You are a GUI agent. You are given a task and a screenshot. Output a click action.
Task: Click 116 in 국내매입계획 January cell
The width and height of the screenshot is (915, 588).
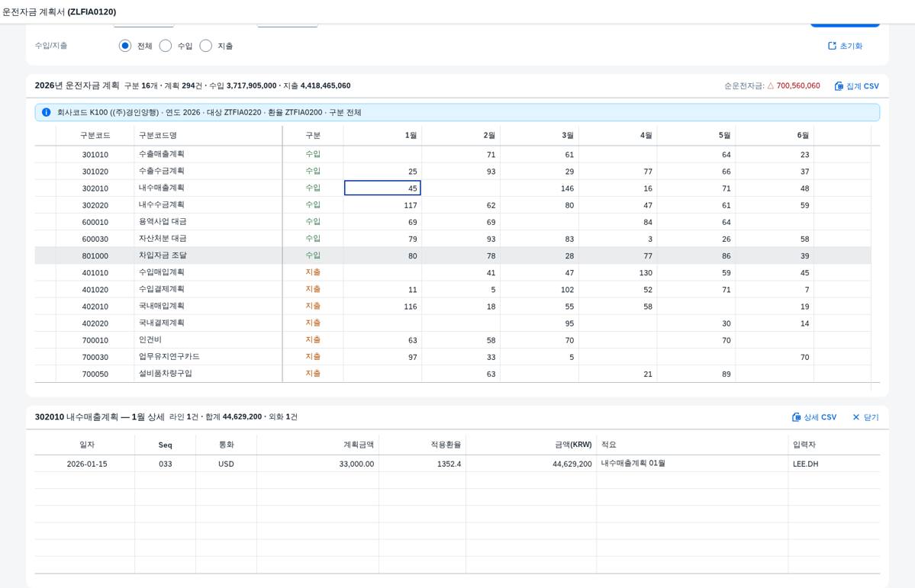tap(411, 307)
